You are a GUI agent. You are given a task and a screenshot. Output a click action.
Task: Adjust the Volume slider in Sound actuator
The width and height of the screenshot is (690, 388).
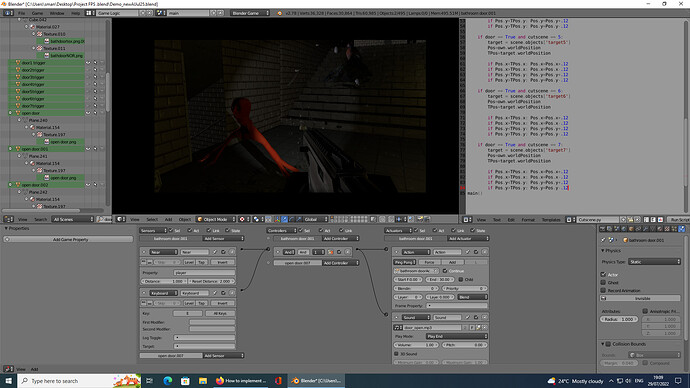(416, 345)
